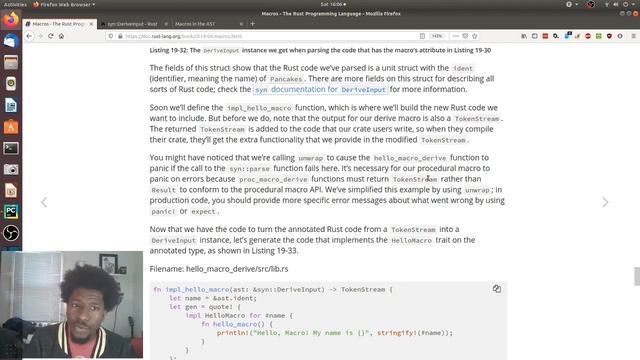This screenshot has width=640, height=360.
Task: Toggle the Firefox sidebar view
Action: (535, 36)
